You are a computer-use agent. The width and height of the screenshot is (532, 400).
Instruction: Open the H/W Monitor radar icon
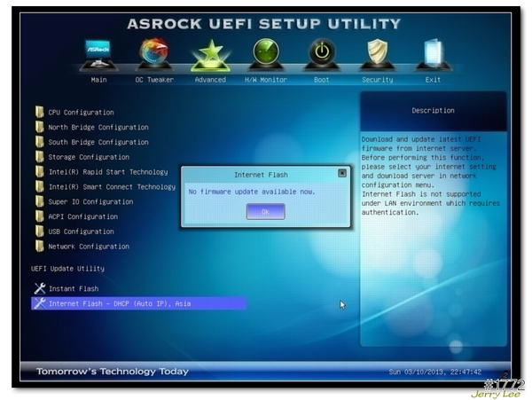266,54
